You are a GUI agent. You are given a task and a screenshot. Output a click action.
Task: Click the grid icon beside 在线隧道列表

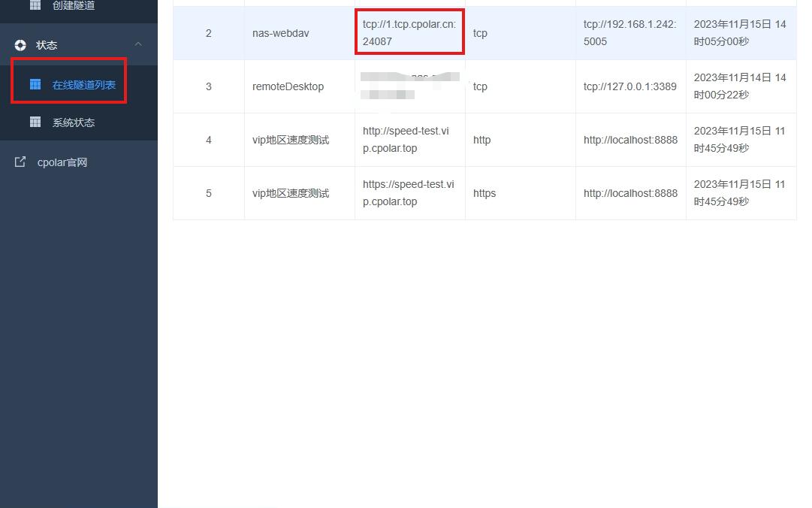[35, 84]
